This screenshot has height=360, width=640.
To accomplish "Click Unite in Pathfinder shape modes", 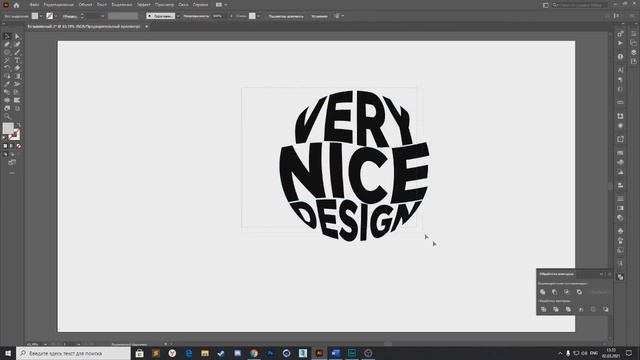I will pyautogui.click(x=542, y=292).
